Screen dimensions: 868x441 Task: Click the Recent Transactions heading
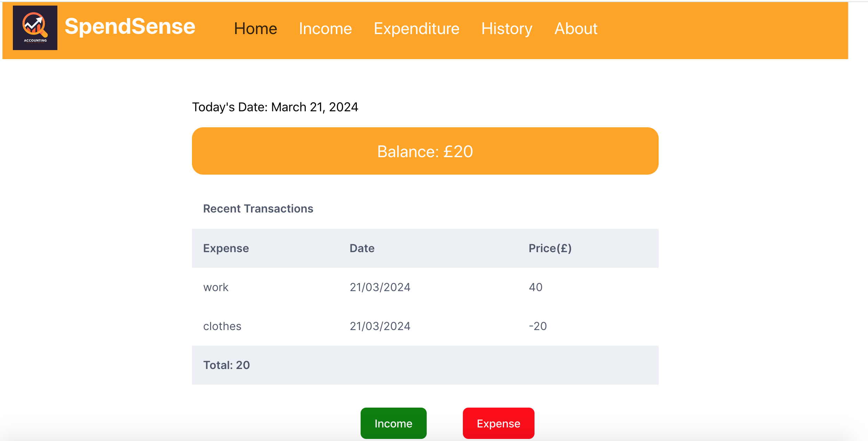coord(258,209)
